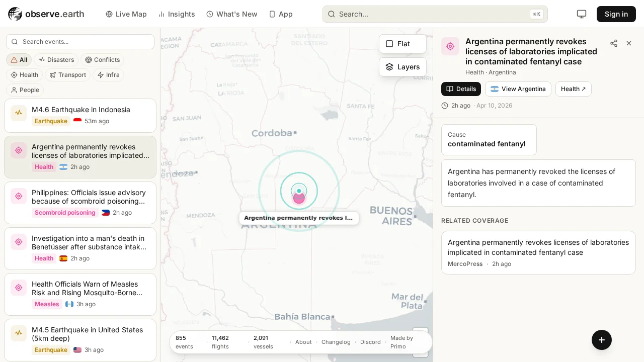Open the Health external link chip

point(573,89)
